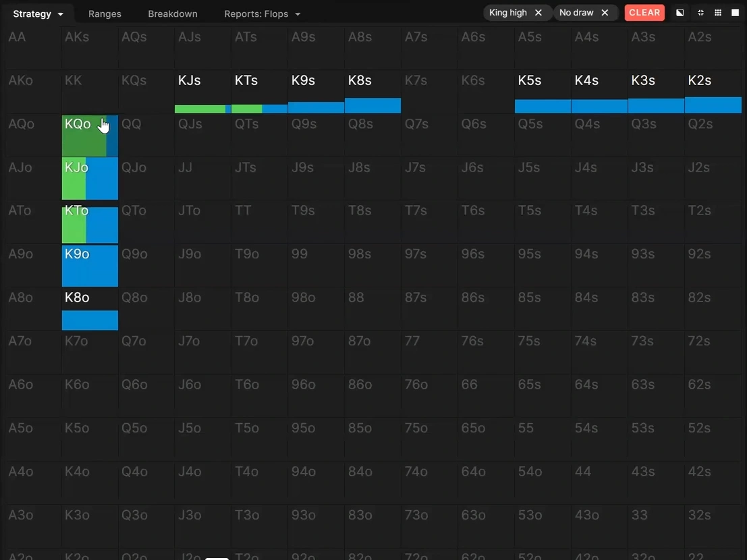Screen dimensions: 747x560
Task: Select the K8o hand cell
Action: [90, 309]
